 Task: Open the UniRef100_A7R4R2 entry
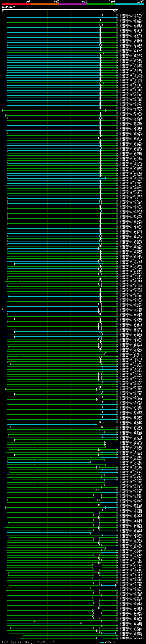pos(131,308)
